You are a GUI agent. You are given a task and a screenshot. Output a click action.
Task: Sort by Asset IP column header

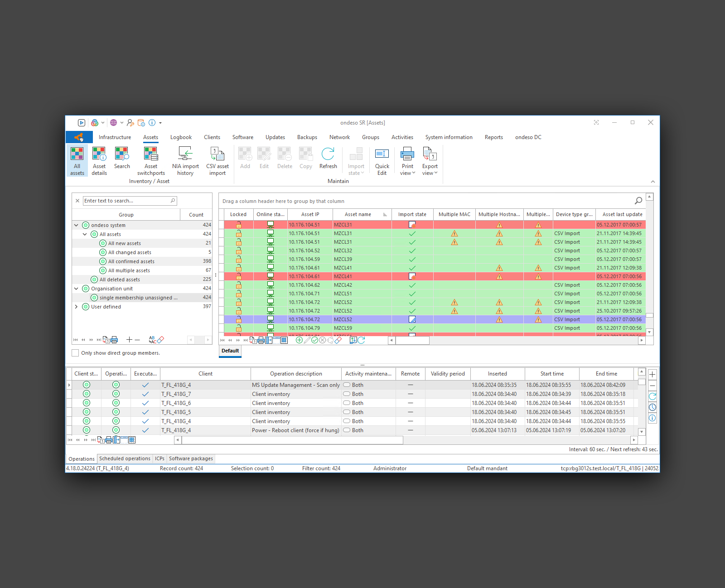(x=310, y=214)
